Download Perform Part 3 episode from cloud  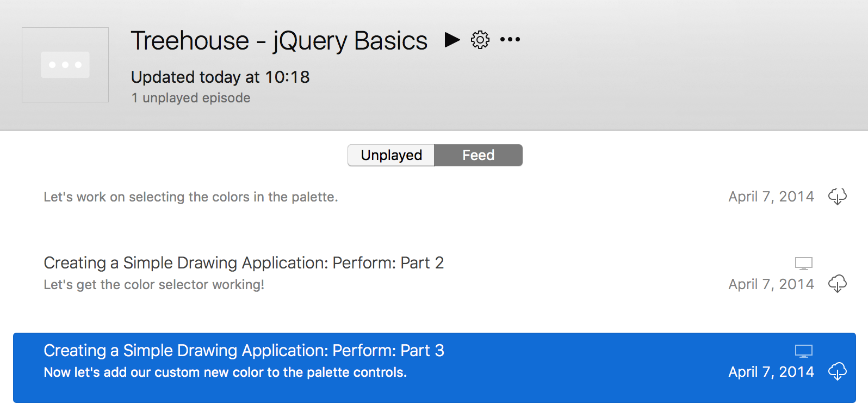[x=838, y=371]
